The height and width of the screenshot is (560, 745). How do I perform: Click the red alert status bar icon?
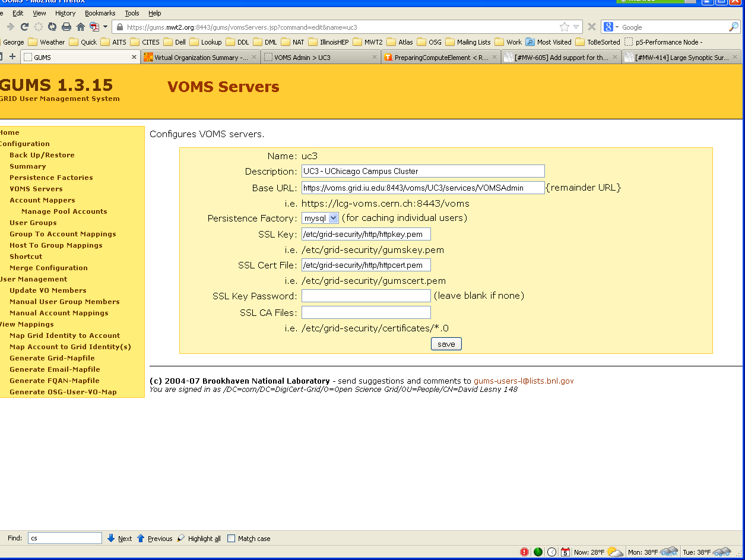[x=524, y=552]
